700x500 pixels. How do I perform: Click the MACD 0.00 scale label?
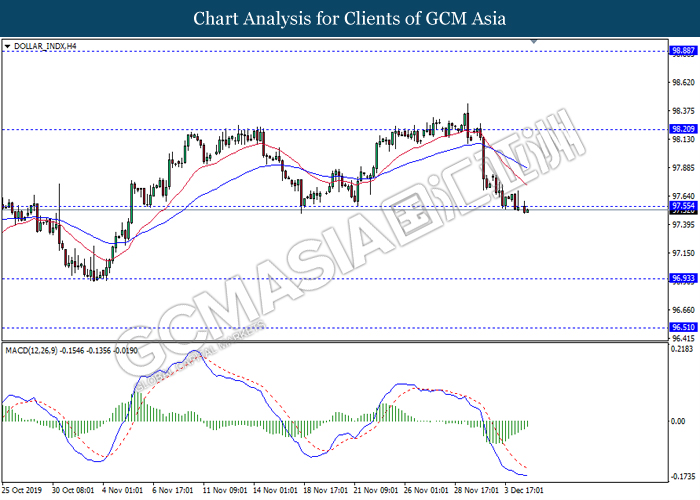[678, 421]
